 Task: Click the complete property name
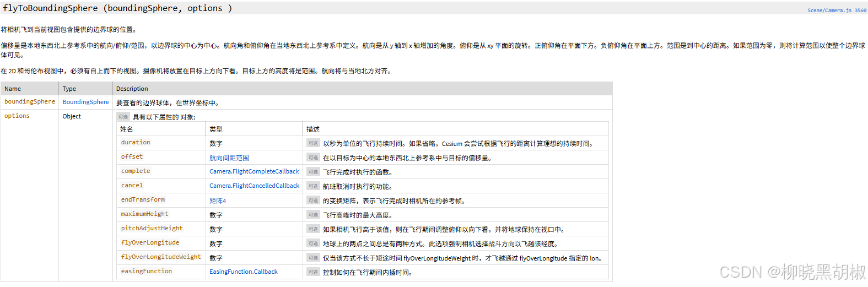coord(136,171)
